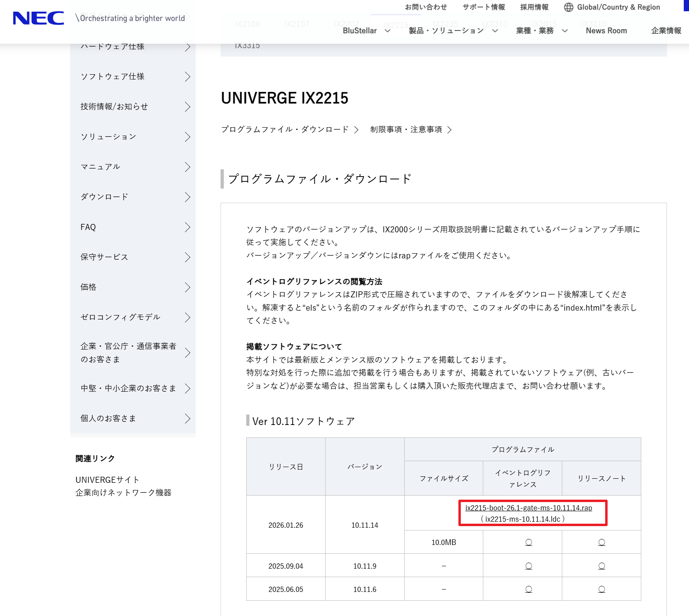689x616 pixels.
Task: Open event log reference circle for version 10.11.6
Action: 529,589
